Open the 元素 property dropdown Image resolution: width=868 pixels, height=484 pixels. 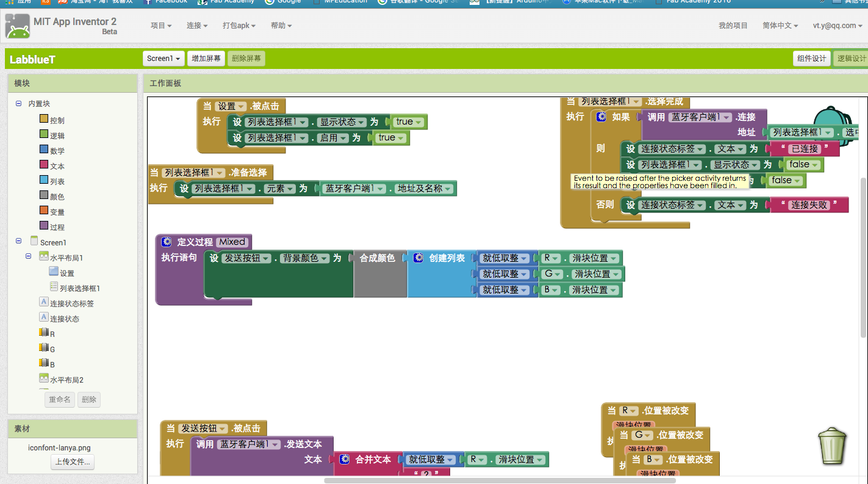[x=281, y=189]
